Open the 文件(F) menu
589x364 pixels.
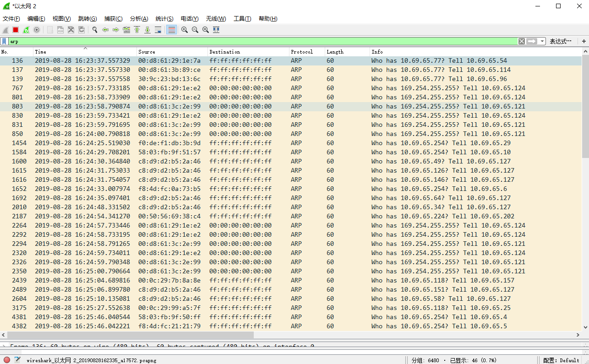11,19
